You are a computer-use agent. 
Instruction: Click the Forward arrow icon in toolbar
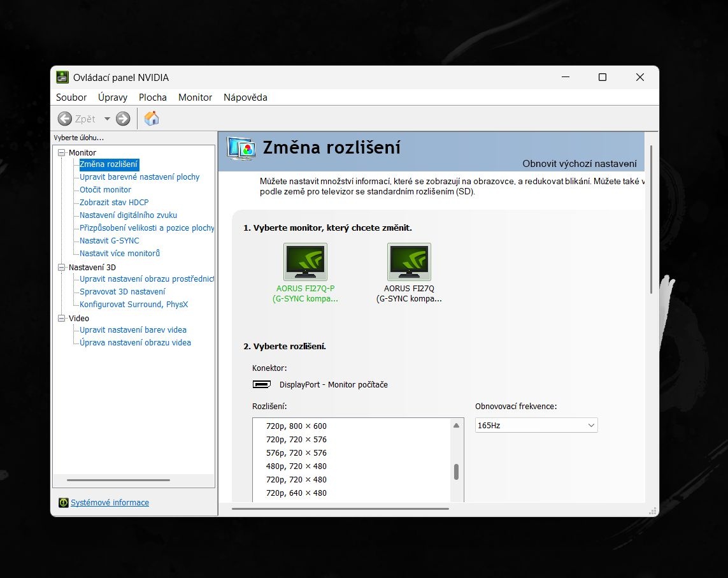coord(123,119)
